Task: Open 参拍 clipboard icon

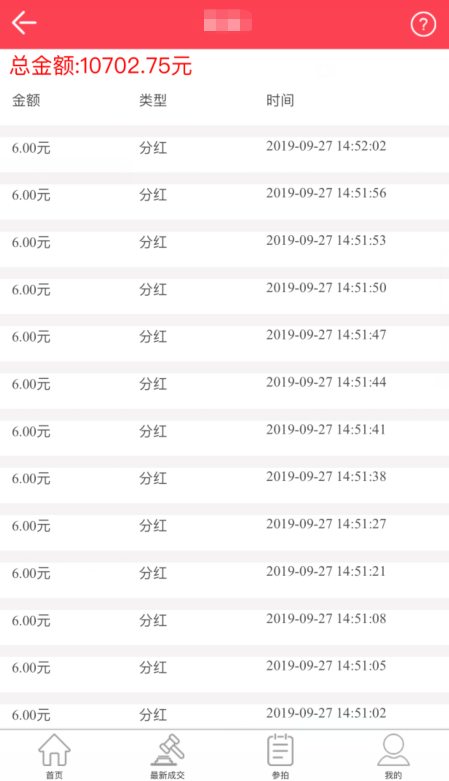Action: point(280,750)
